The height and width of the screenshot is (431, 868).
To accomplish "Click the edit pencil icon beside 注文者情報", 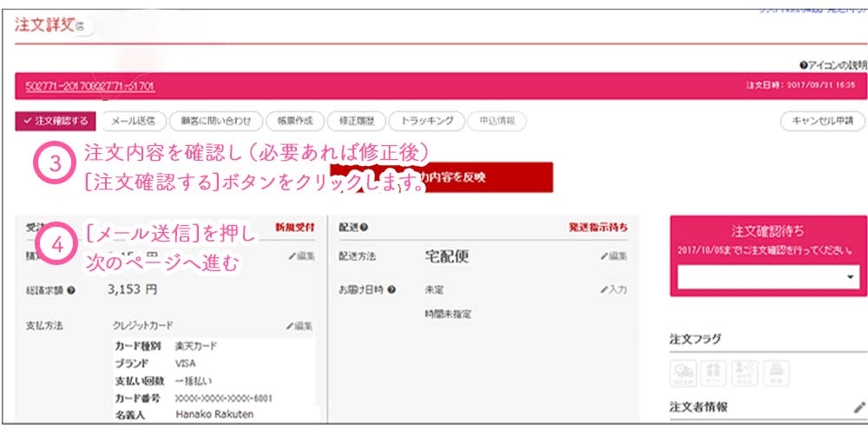I will (858, 406).
